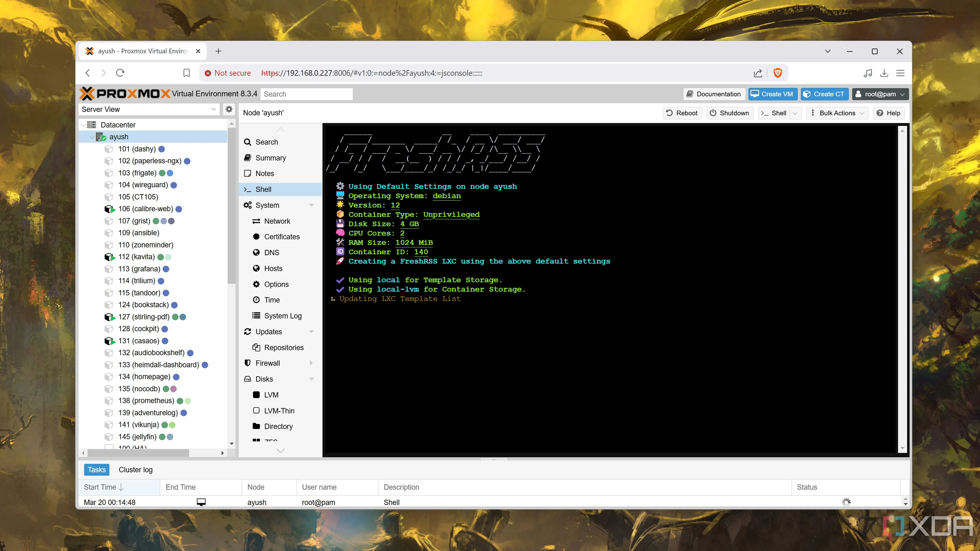Open the Bulk Actions dropdown

click(837, 113)
